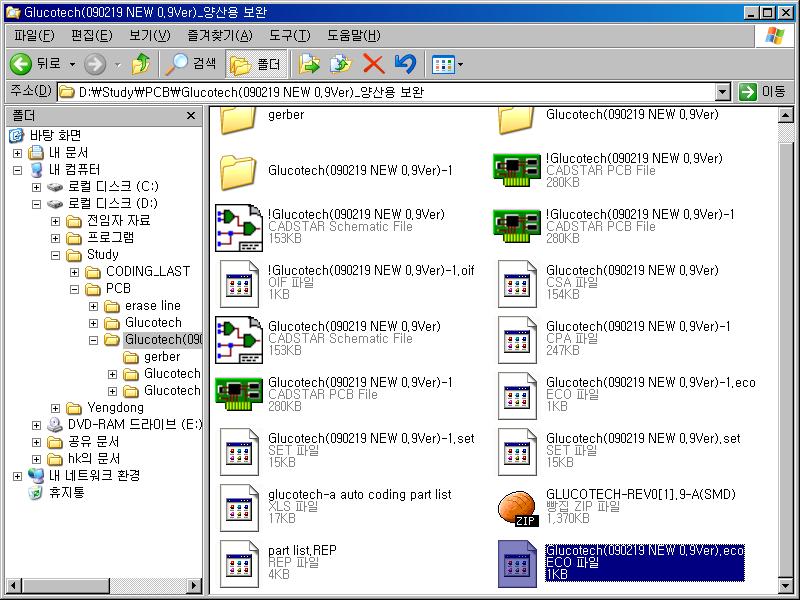Select hk의 문서 in the tree
Image resolution: width=800 pixels, height=600 pixels.
pyautogui.click(x=94, y=459)
